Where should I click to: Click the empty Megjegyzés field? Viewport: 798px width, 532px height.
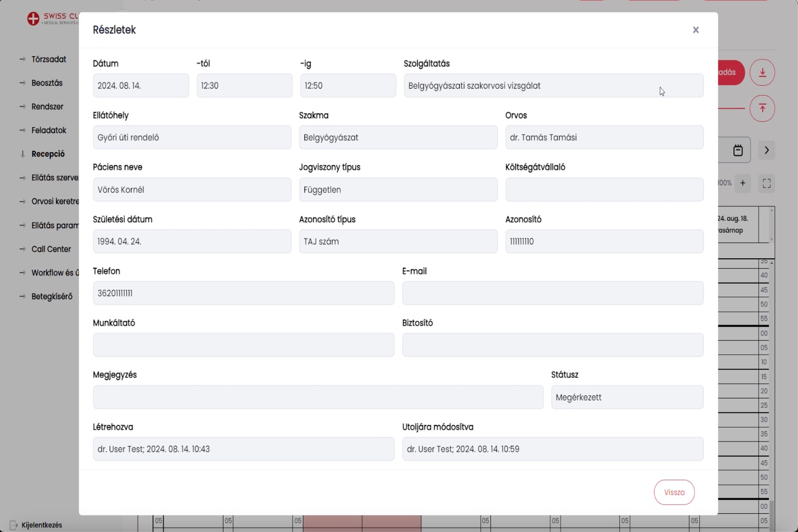[x=318, y=397]
